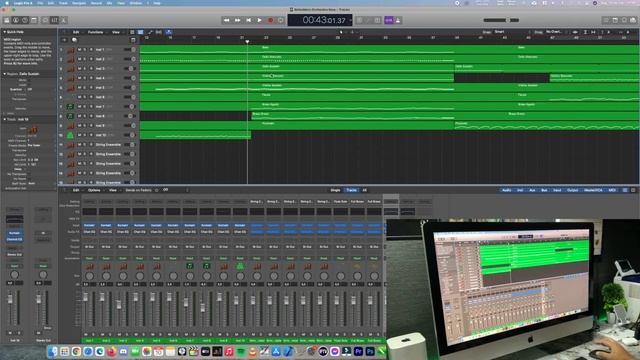Image resolution: width=640 pixels, height=360 pixels.
Task: Toggle the Mixer button in the control bar
Action: pyautogui.click(x=54, y=20)
